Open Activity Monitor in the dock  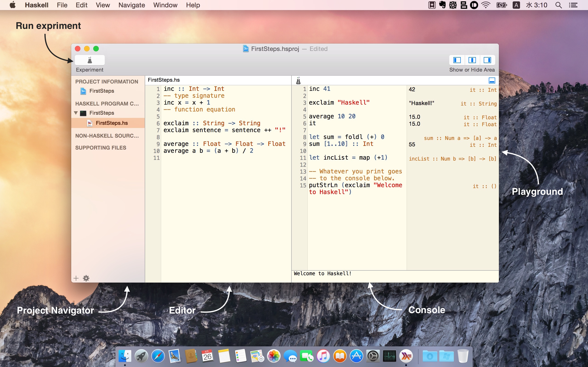[390, 356]
